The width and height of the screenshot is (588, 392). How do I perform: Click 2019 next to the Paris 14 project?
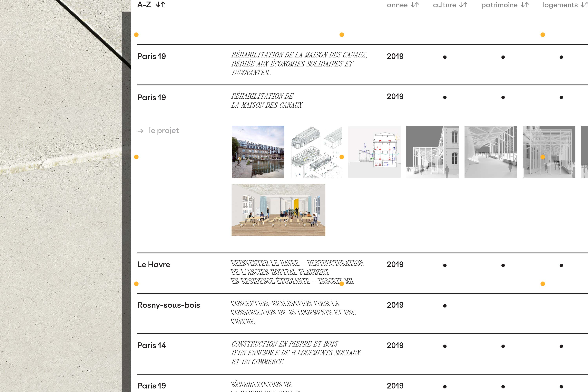tap(395, 346)
